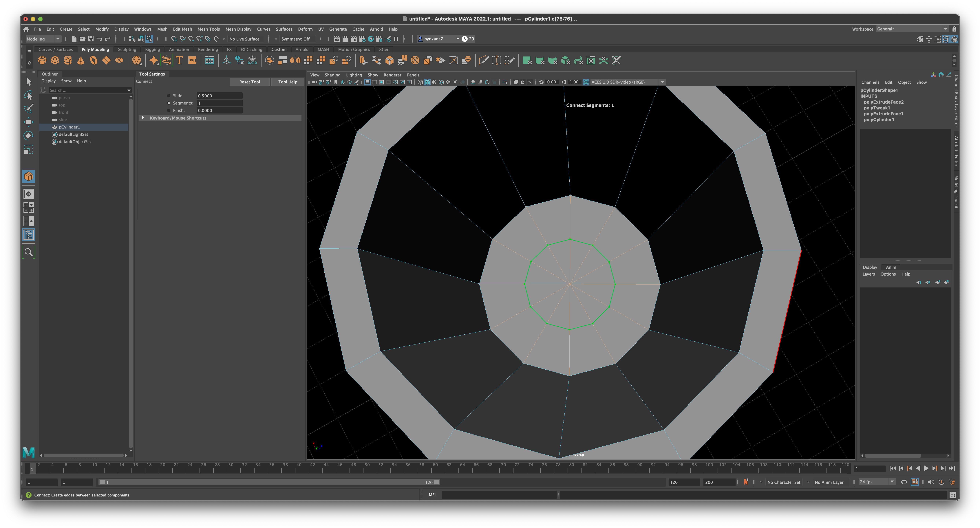Select polyExtrudeFace2 in Channel Box inputs
This screenshot has height=528, width=980.
(883, 102)
